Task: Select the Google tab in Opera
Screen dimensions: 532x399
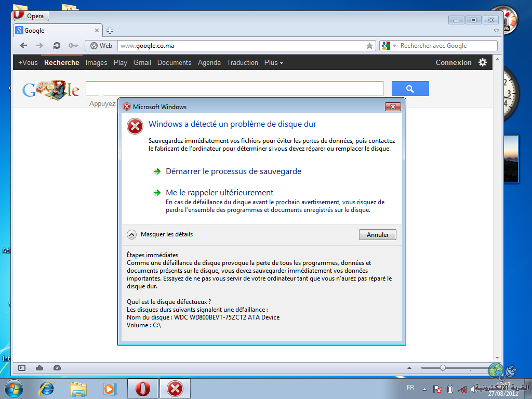Action: [x=58, y=31]
